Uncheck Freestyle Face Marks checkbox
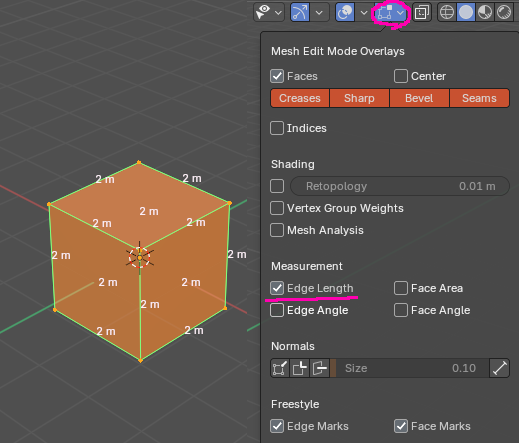This screenshot has width=519, height=443. point(401,426)
